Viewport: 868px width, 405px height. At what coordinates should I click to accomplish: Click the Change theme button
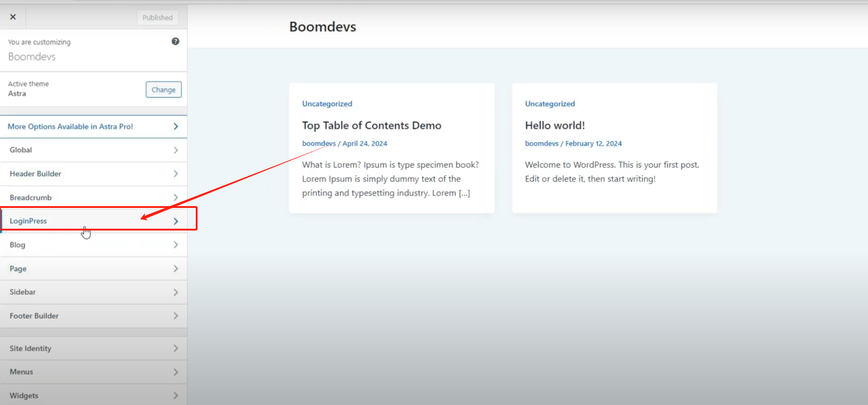click(x=163, y=89)
